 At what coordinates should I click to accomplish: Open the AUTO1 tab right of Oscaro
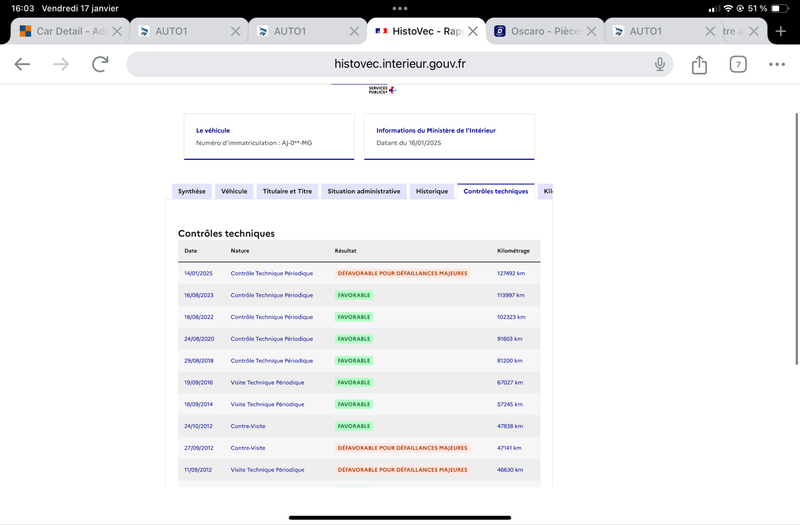(663, 31)
